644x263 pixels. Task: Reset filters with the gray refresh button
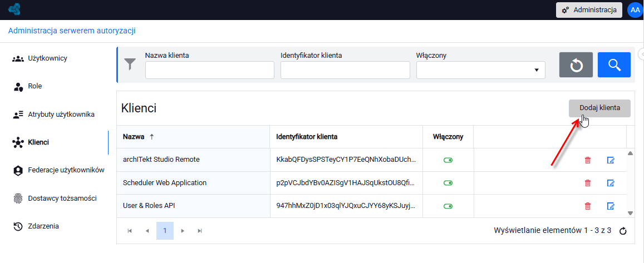pyautogui.click(x=576, y=65)
